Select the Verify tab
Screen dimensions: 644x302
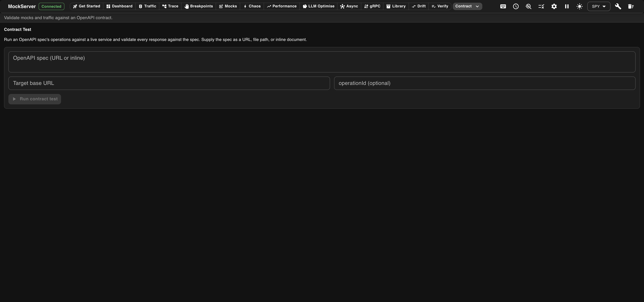(440, 6)
